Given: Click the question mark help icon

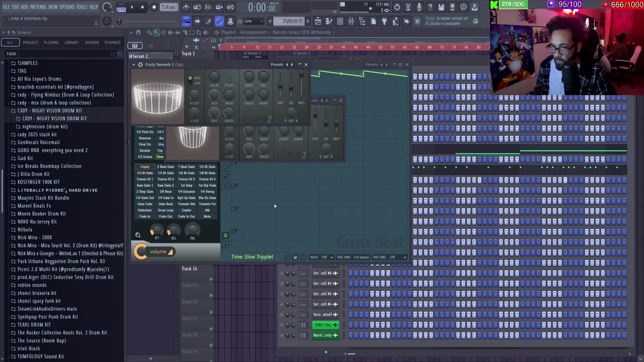Looking at the screenshot, I should click(x=430, y=7).
